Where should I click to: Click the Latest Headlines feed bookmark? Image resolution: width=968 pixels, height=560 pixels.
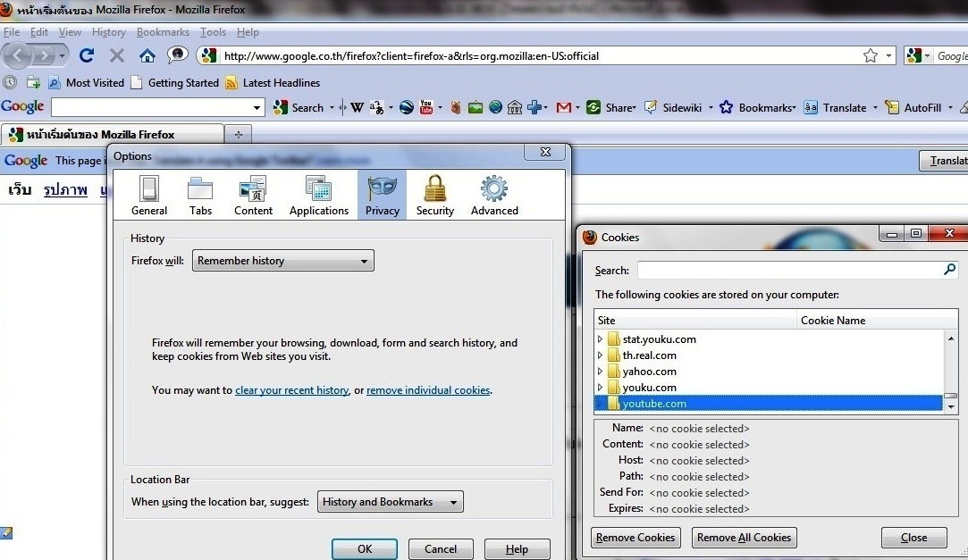click(273, 83)
